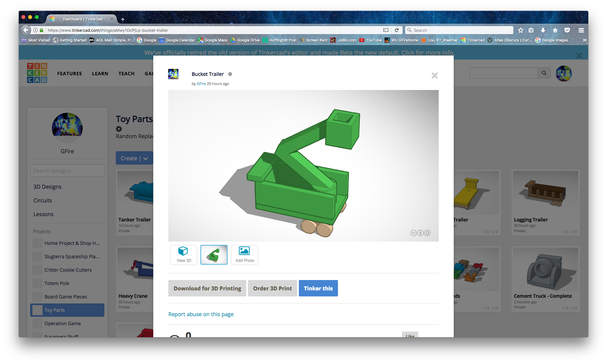Click the site identity lock icon
607x364 pixels.
click(41, 30)
